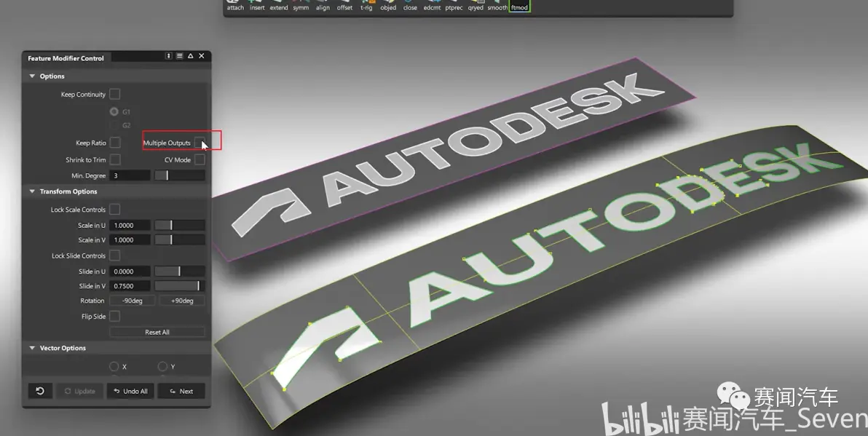Click the Update button
This screenshot has height=436, width=868.
coord(79,391)
